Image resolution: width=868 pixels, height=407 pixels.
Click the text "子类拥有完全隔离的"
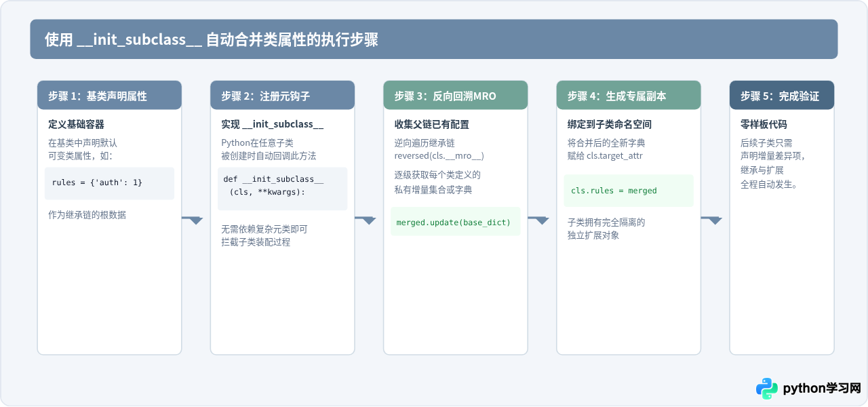[606, 222]
